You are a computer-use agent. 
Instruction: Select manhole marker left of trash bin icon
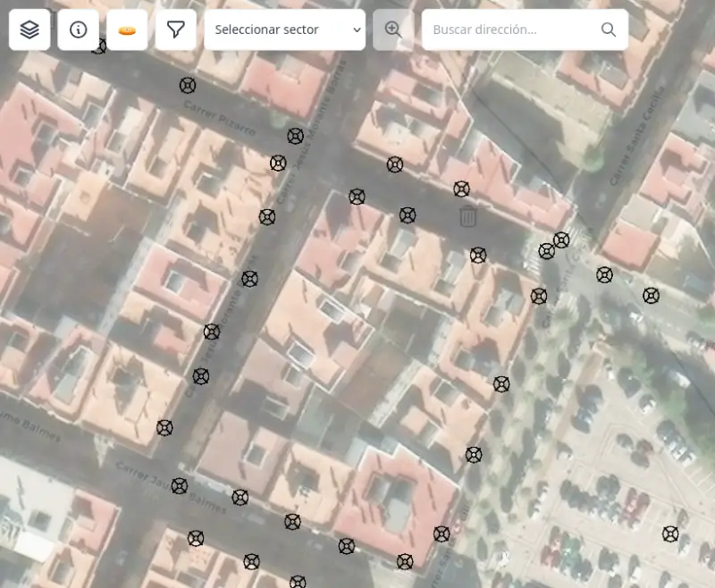tap(408, 215)
